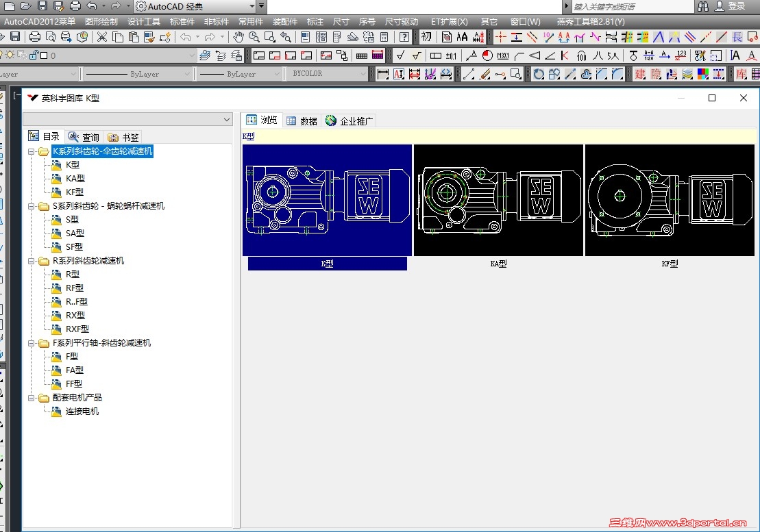Click the 初 initialize icon
The height and width of the screenshot is (532, 760).
click(x=426, y=37)
